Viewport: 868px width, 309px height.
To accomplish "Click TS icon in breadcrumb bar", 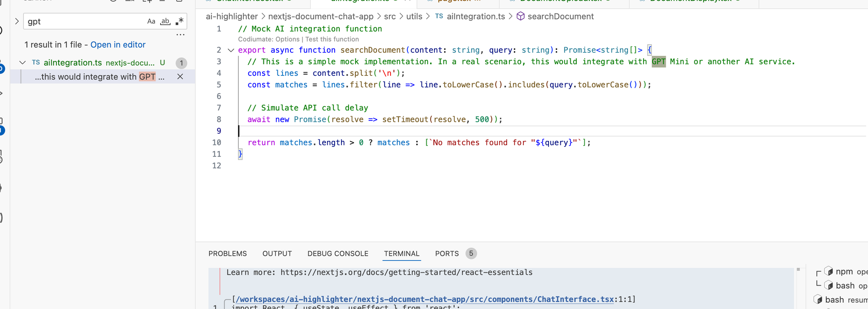I will [439, 16].
